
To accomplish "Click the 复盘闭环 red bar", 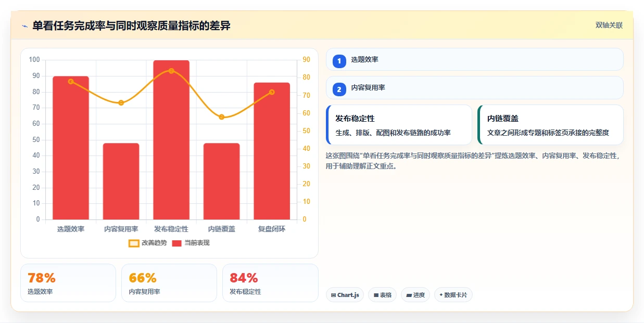I will pos(272,151).
